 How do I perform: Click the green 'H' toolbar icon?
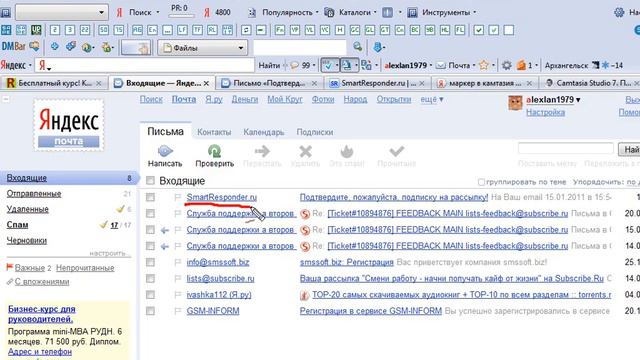[340, 30]
